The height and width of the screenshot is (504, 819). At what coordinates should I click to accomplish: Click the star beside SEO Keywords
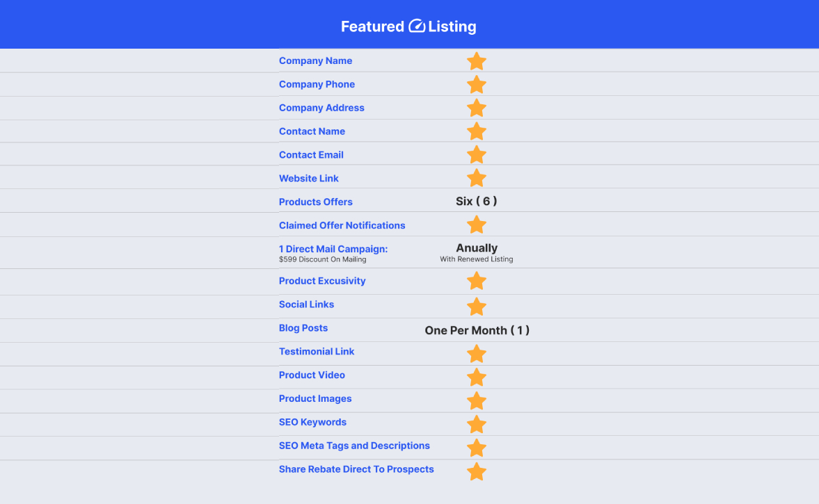(x=477, y=424)
